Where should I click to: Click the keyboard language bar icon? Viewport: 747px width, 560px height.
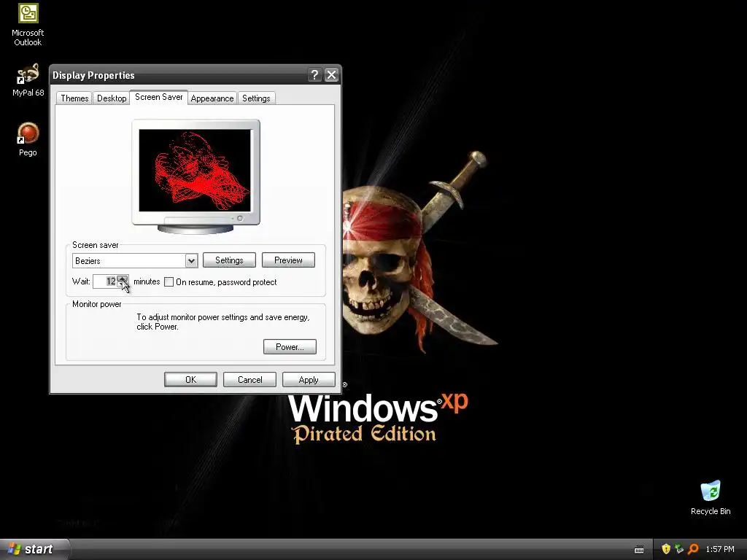coord(639,550)
